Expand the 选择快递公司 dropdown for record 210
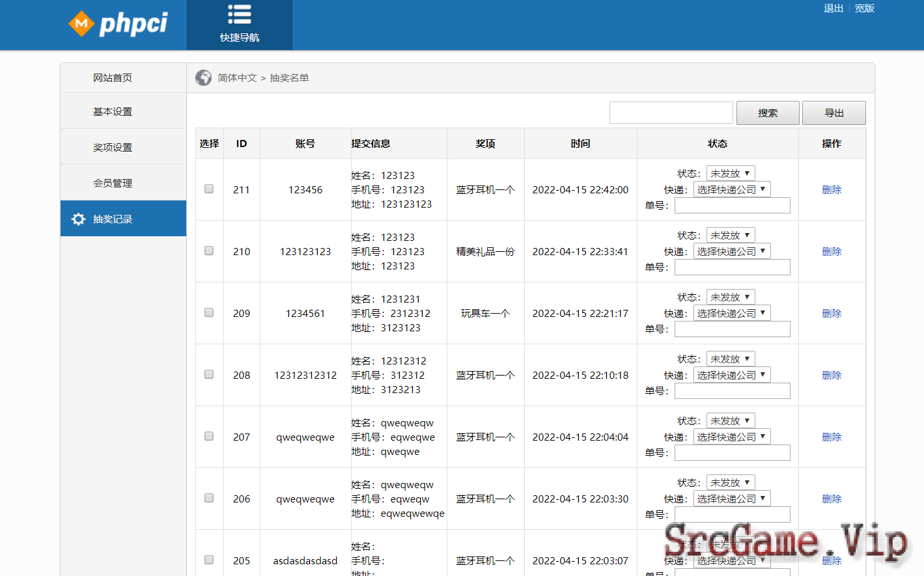This screenshot has width=924, height=576. (731, 252)
